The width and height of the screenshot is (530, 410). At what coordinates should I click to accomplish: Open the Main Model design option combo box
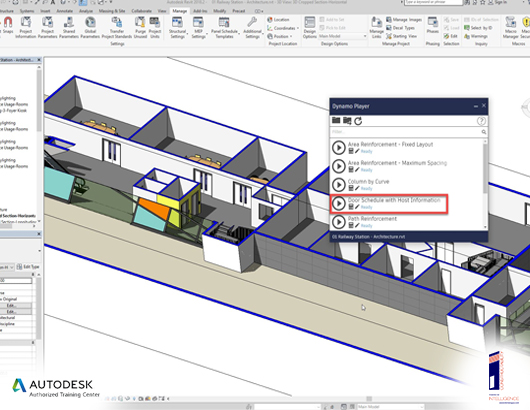(343, 36)
